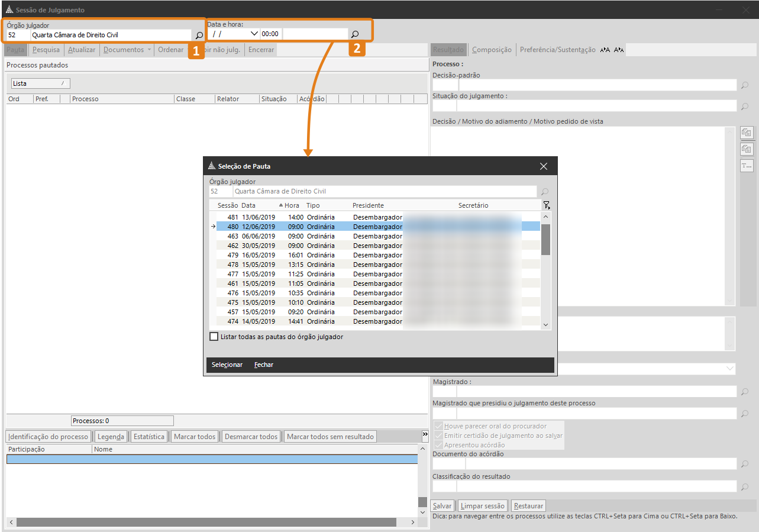Click the Salvar button
This screenshot has height=532, width=759.
[x=442, y=506]
